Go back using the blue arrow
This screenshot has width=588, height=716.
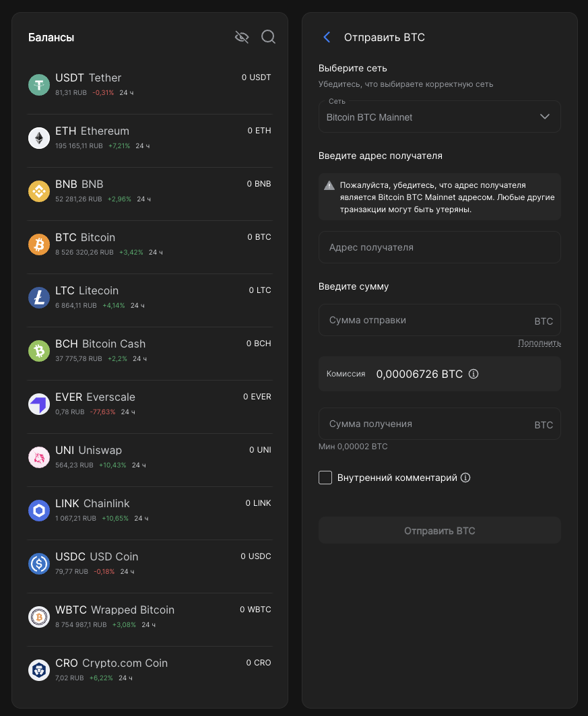pyautogui.click(x=327, y=38)
